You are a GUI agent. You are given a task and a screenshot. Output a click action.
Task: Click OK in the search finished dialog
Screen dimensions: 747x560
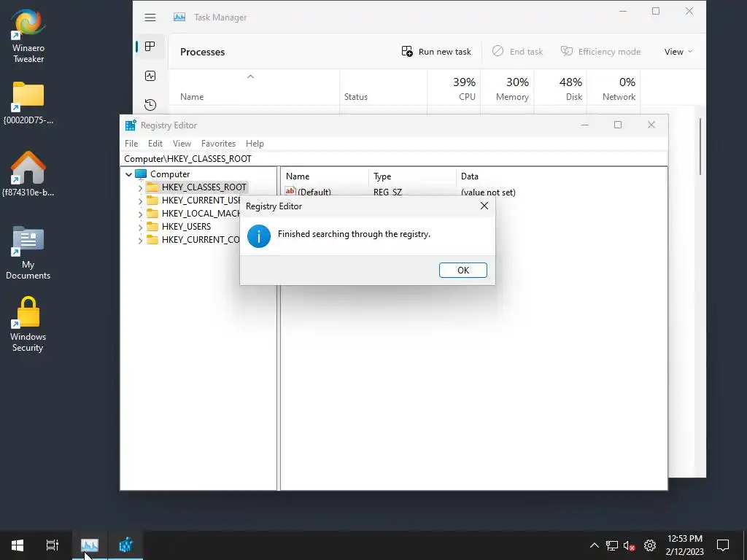[x=462, y=270]
